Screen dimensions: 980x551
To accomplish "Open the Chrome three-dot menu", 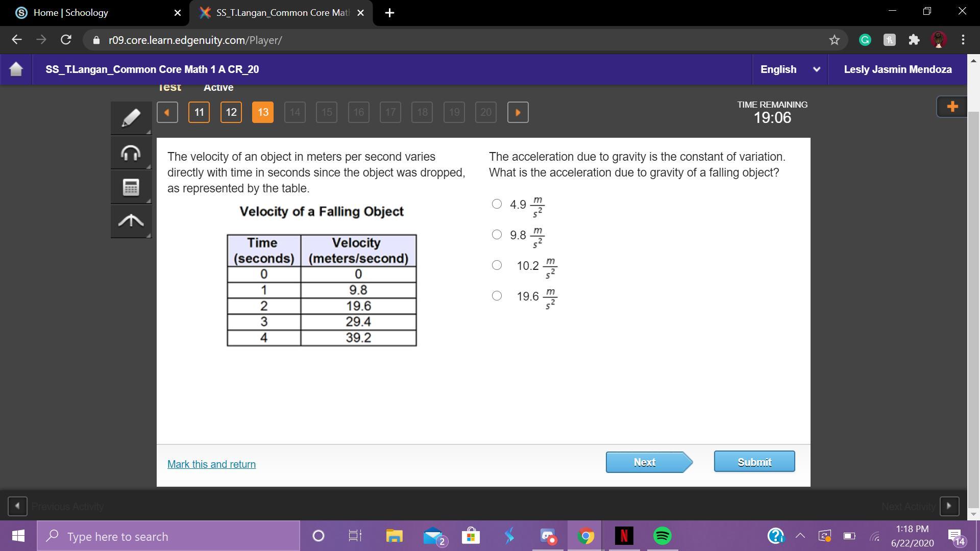I will point(963,40).
